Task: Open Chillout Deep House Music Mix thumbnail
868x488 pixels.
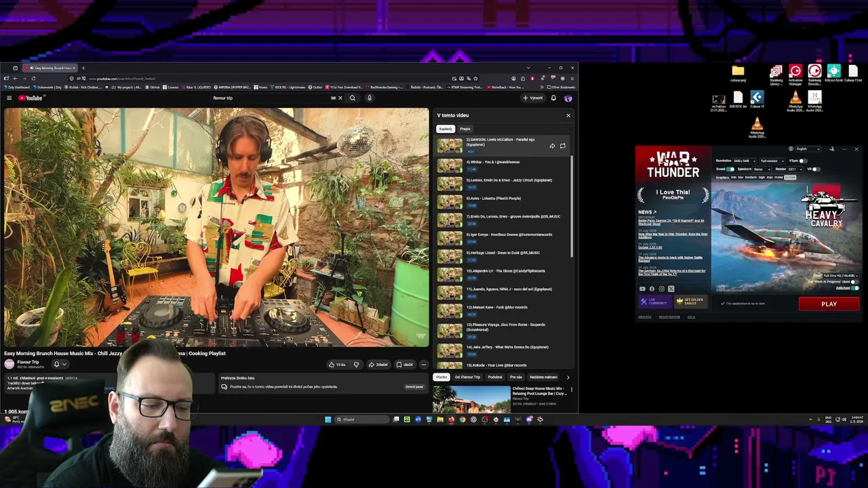Action: pyautogui.click(x=472, y=399)
